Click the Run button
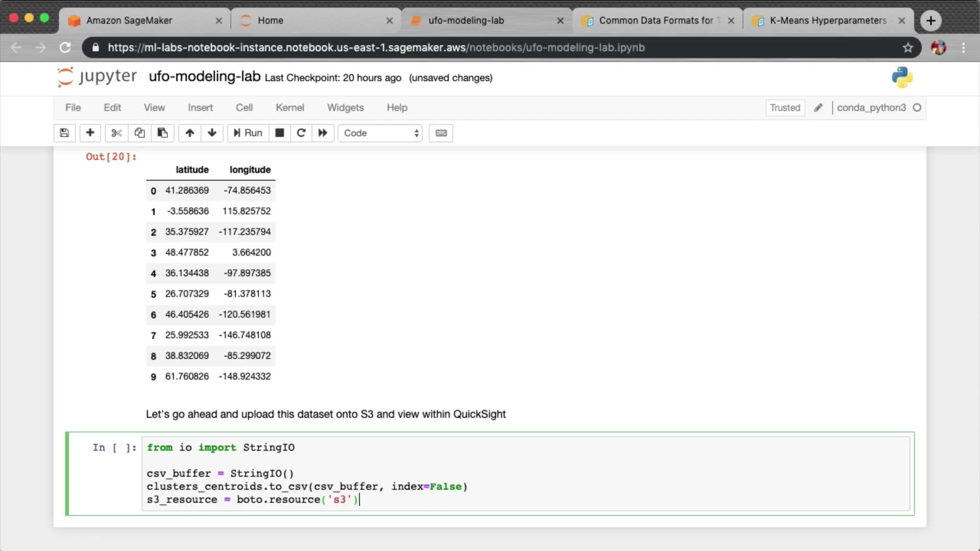980x551 pixels. [248, 133]
